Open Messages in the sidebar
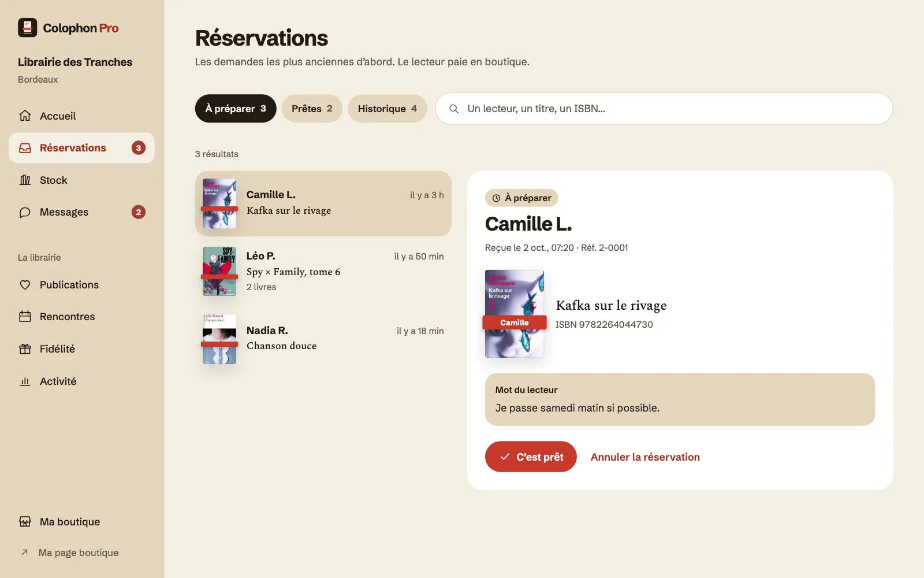This screenshot has height=578, width=924. 82,212
